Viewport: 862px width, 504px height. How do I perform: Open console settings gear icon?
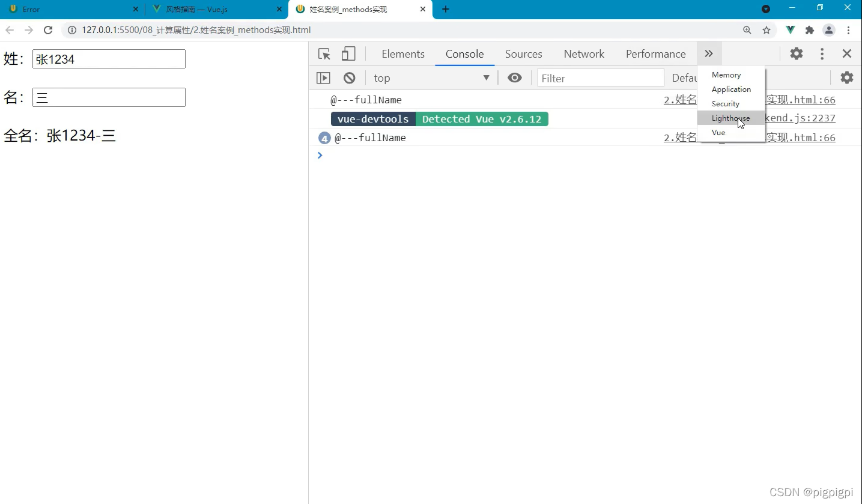click(x=846, y=77)
